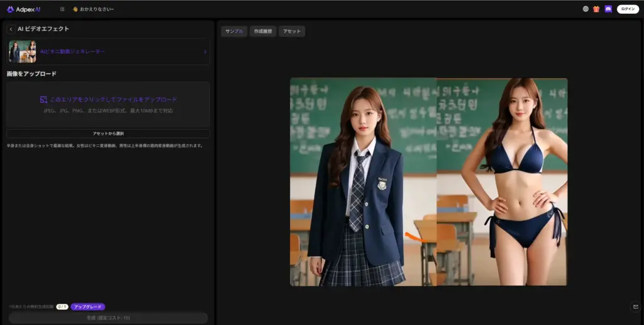Click the generate button at bottom
Image resolution: width=644 pixels, height=325 pixels.
pyautogui.click(x=108, y=318)
